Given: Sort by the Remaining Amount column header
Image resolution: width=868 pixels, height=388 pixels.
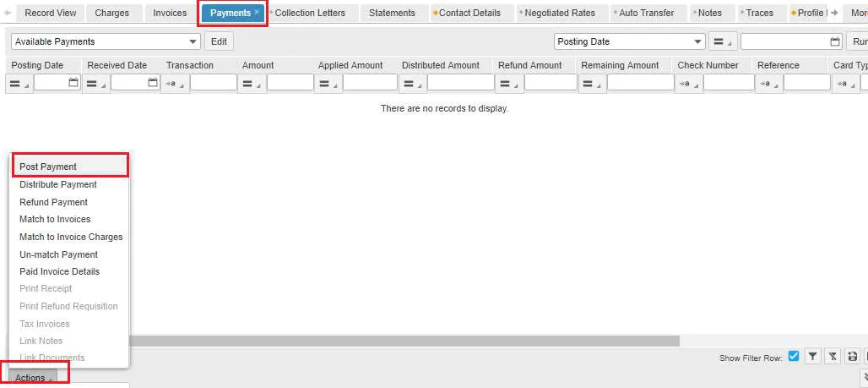Looking at the screenshot, I should click(x=620, y=65).
